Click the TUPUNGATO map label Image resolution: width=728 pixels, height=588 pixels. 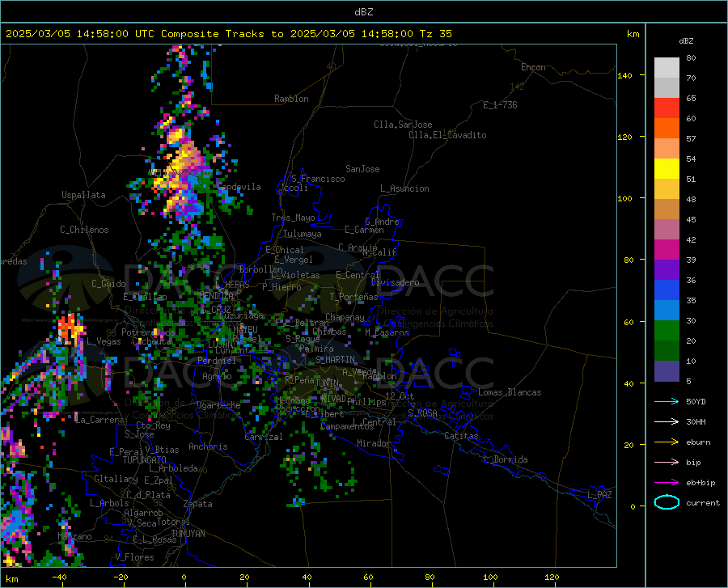[145, 460]
